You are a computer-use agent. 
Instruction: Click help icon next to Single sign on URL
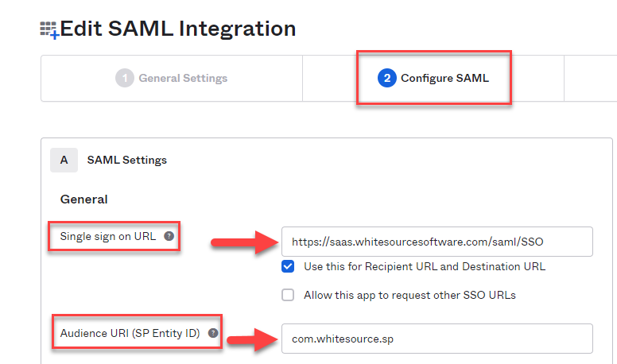[169, 236]
